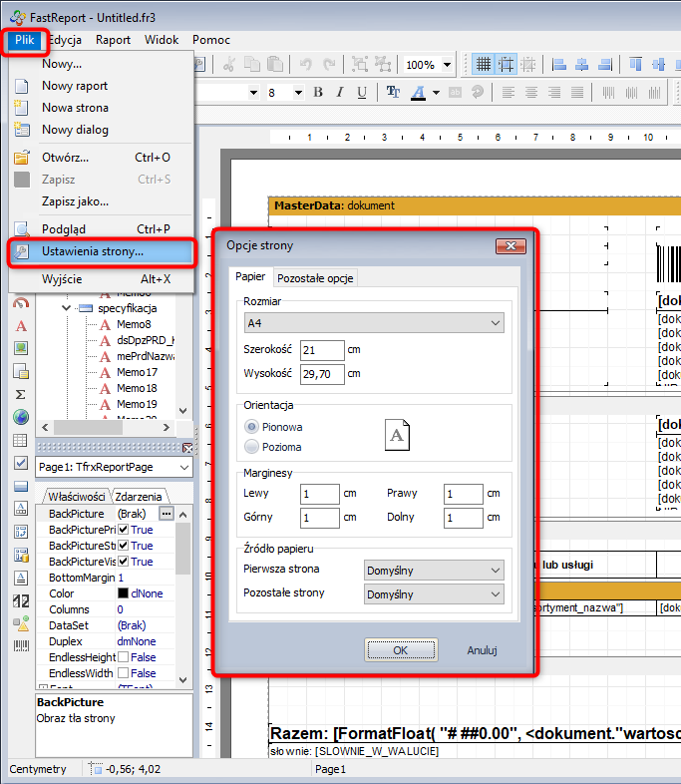
Task: Switch to the Pozostałe opcje tab
Action: pos(314,278)
